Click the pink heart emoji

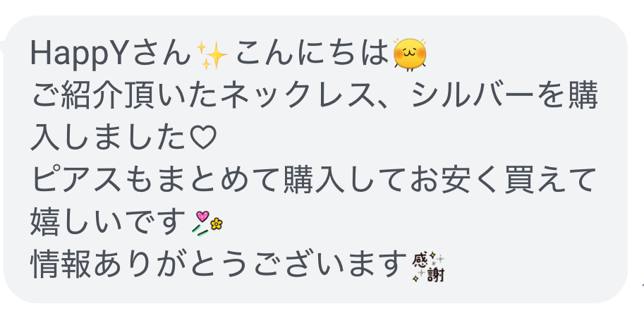pos(202,217)
